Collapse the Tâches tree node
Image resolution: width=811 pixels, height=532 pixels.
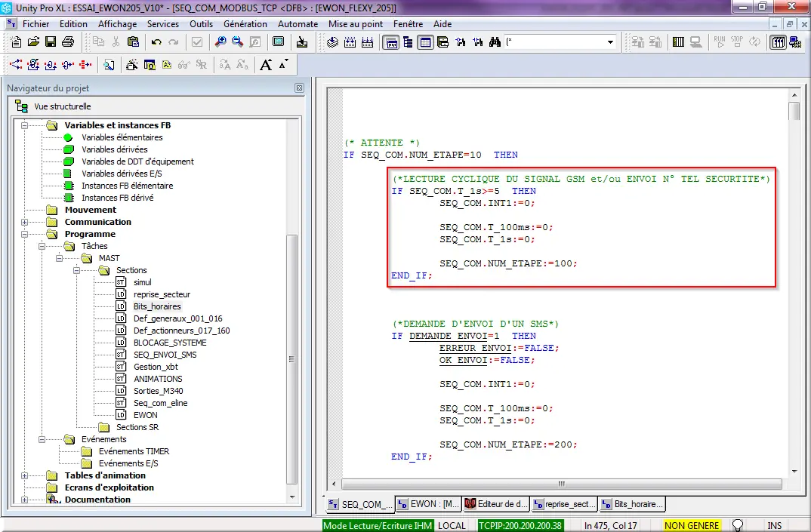coord(42,246)
